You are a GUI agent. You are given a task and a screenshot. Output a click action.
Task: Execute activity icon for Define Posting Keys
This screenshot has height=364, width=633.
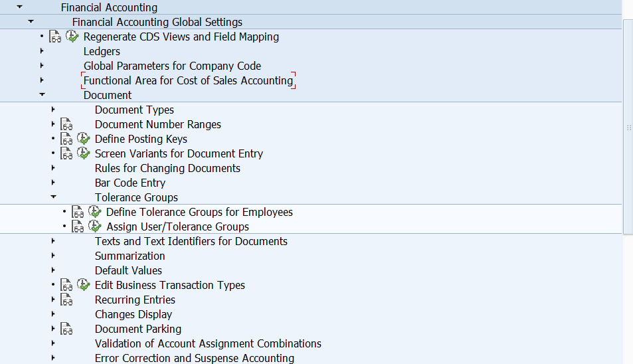click(83, 138)
